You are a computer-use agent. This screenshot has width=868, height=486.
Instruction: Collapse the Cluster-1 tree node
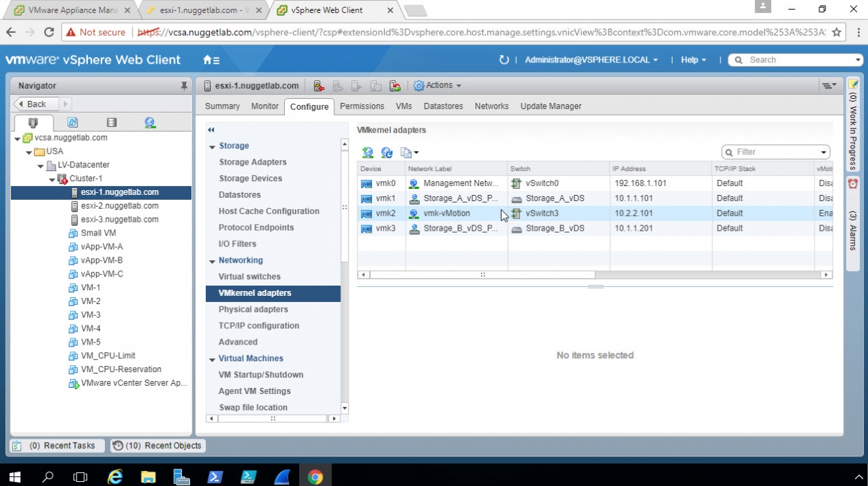[53, 179]
